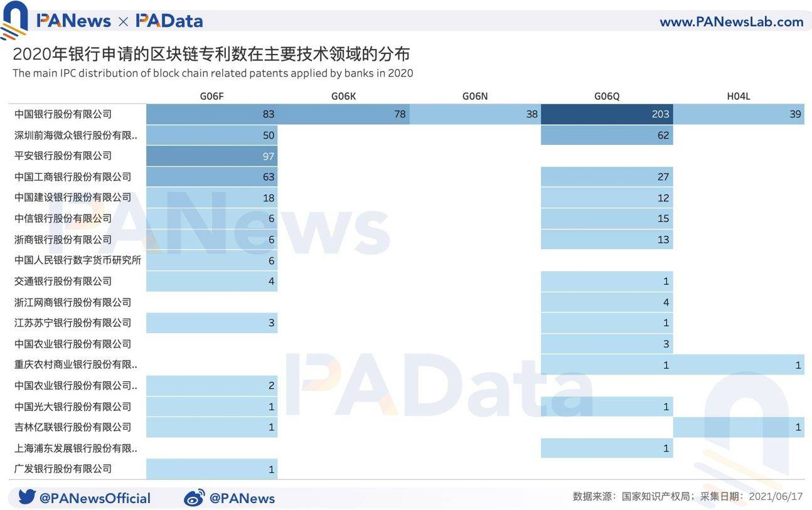Click the dark 203 cell in G06Q
This screenshot has width=812, height=510.
click(x=607, y=114)
